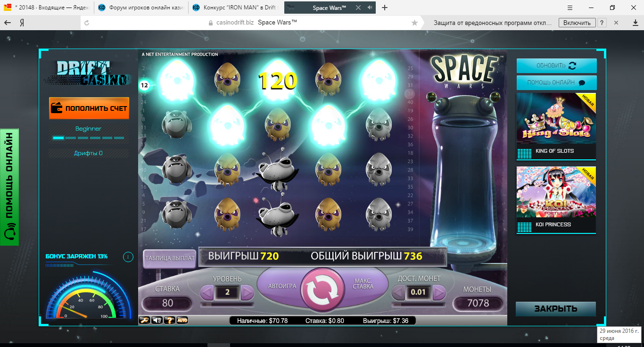Click the Автоигра button

coord(282,286)
